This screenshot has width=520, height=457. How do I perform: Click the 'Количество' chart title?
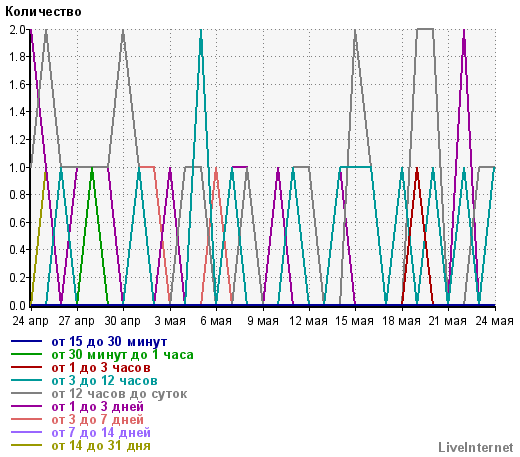click(43, 12)
